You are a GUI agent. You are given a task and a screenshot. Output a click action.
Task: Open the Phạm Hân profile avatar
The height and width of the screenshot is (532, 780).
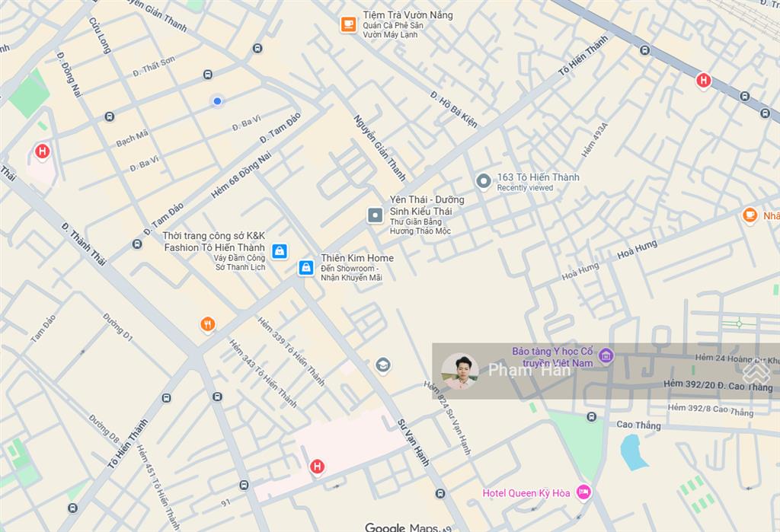point(459,371)
